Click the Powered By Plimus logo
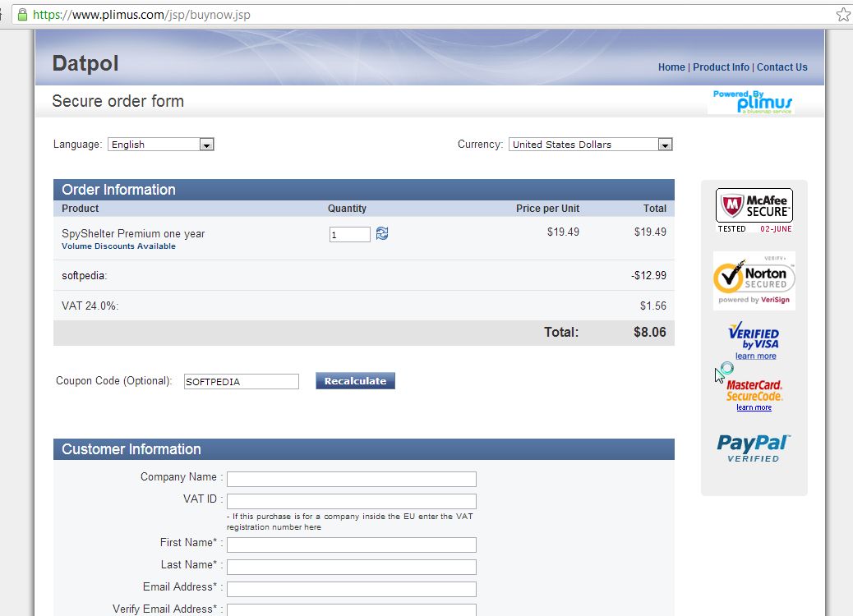The height and width of the screenshot is (616, 853). (x=753, y=102)
